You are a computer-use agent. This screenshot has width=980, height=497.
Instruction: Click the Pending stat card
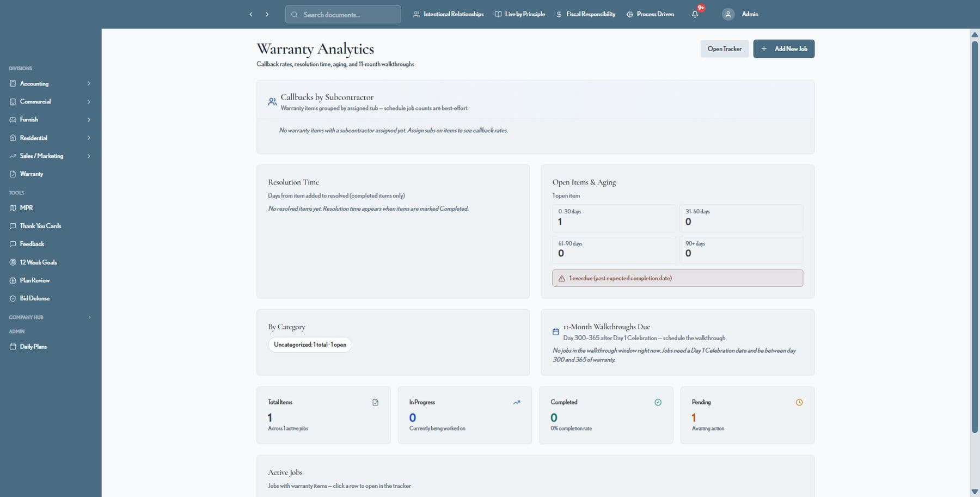point(748,415)
